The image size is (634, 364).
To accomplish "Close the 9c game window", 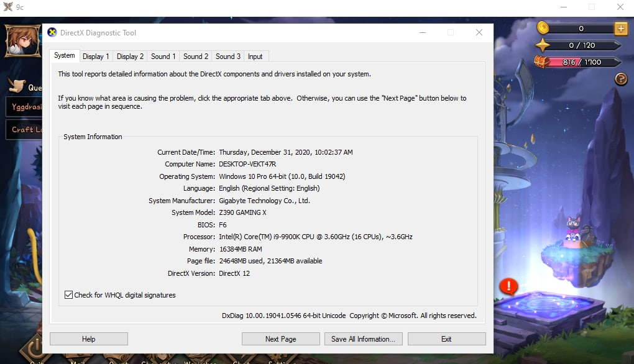I will 620,7.
